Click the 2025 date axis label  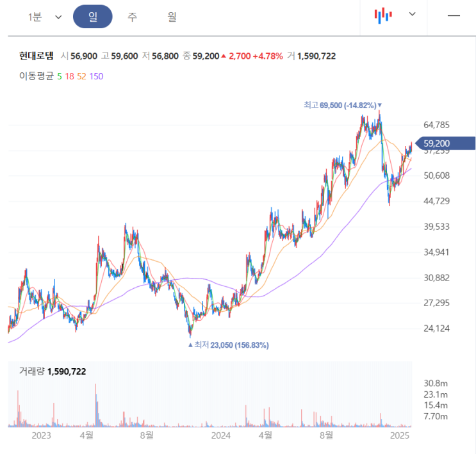pos(400,435)
